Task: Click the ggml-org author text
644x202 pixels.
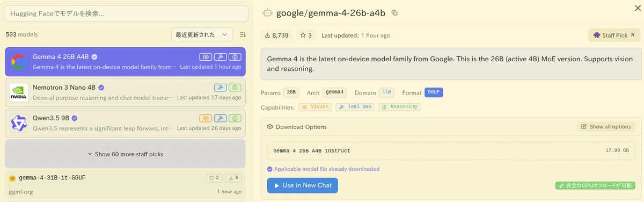Action: click(21, 192)
